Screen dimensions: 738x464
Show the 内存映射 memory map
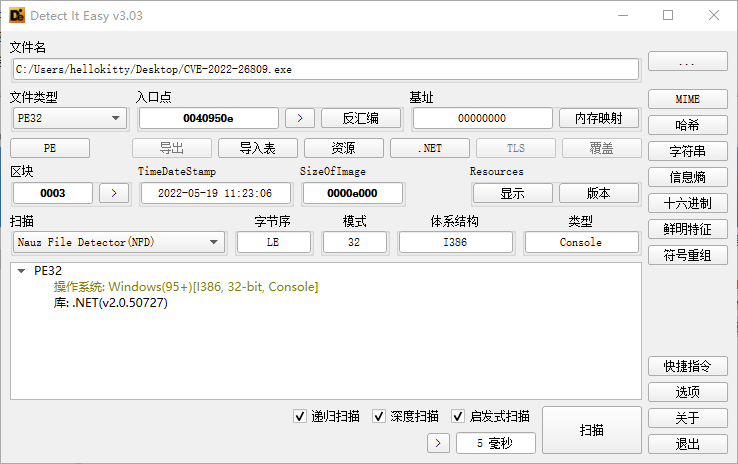[598, 118]
